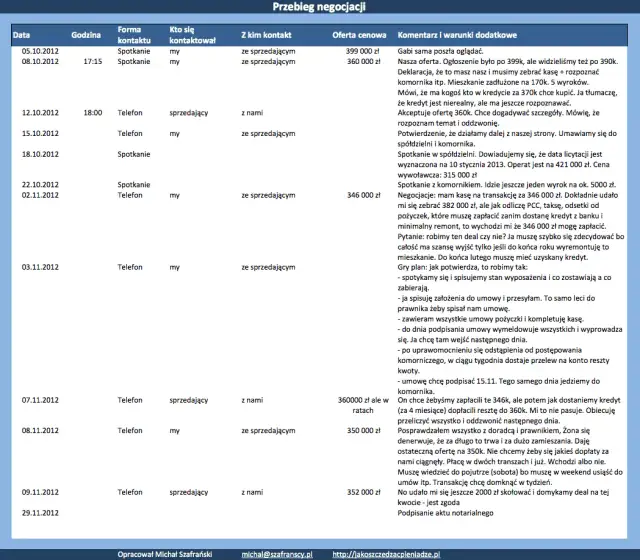
Task: Open the michal@szafranscy.pl email link
Action: pos(278,553)
